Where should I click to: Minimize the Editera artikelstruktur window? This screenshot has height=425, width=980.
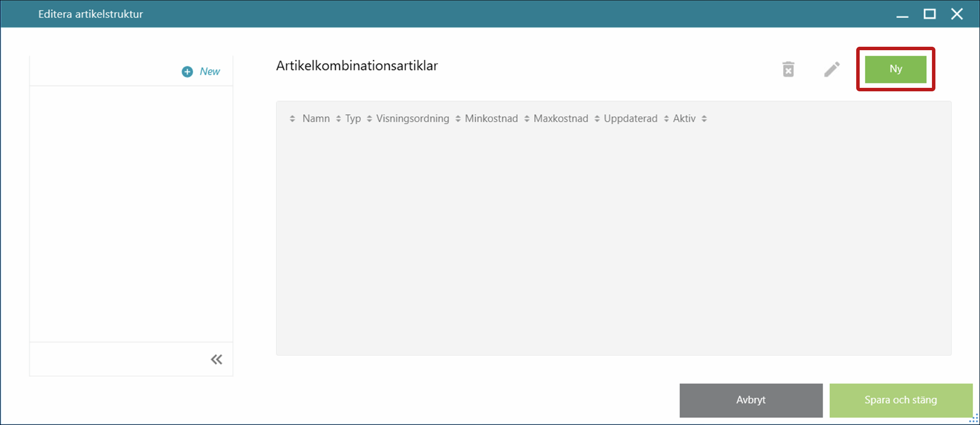point(902,14)
